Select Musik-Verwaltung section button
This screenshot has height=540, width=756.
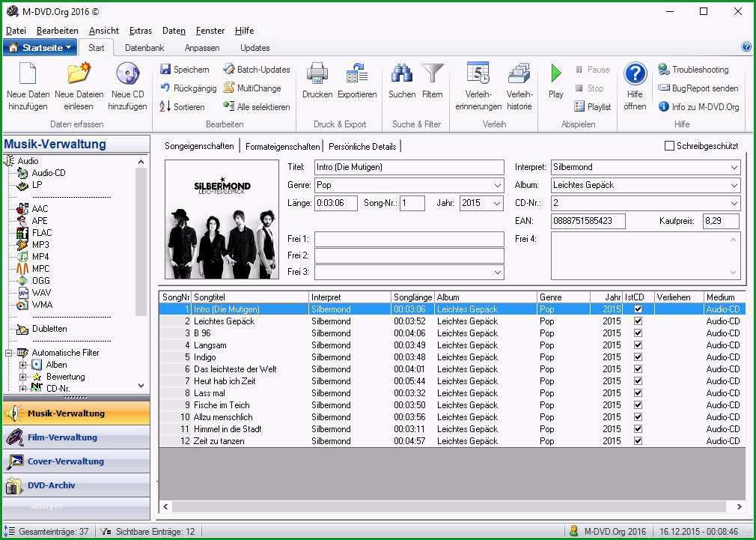coord(76,413)
